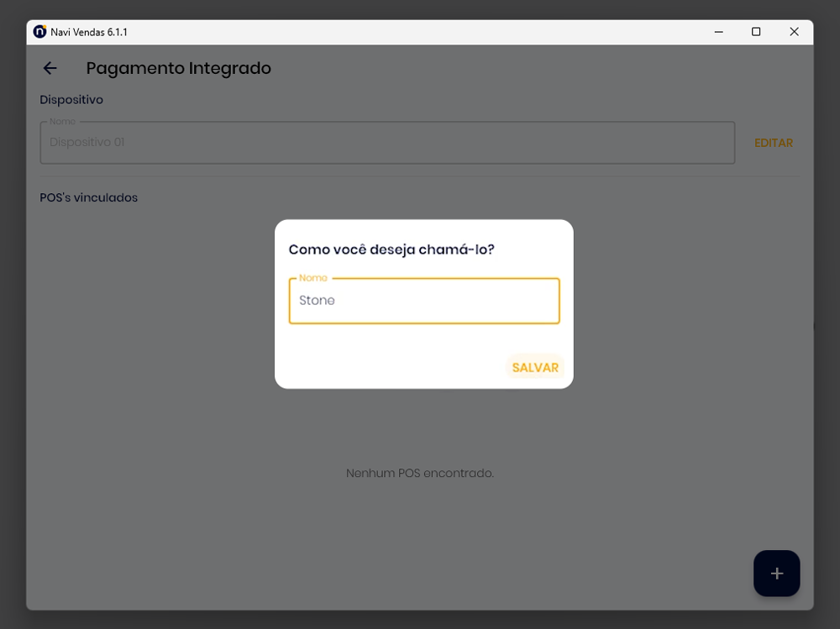
Task: Click the small Nome label above Dispositivo 01
Action: click(62, 122)
